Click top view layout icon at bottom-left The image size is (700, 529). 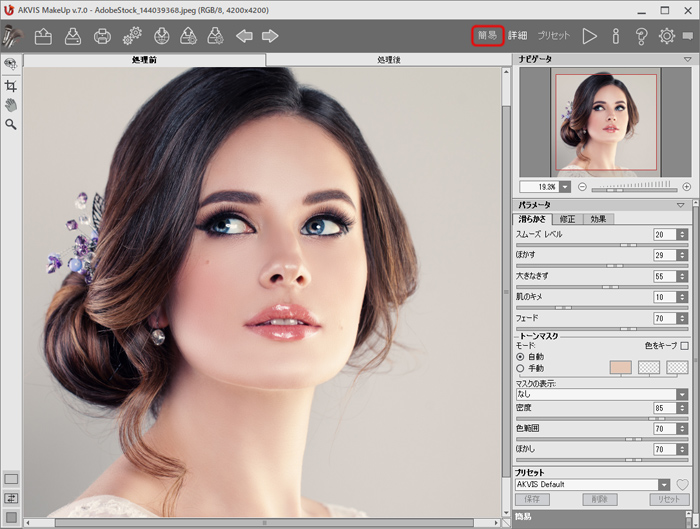tap(11, 479)
